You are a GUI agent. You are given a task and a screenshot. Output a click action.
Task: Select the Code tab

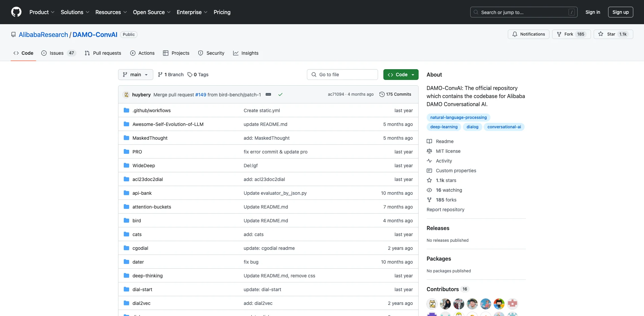(x=23, y=53)
